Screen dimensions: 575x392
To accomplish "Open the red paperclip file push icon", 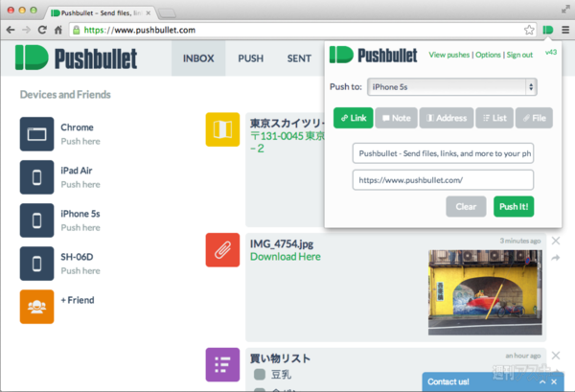I will click(x=222, y=250).
